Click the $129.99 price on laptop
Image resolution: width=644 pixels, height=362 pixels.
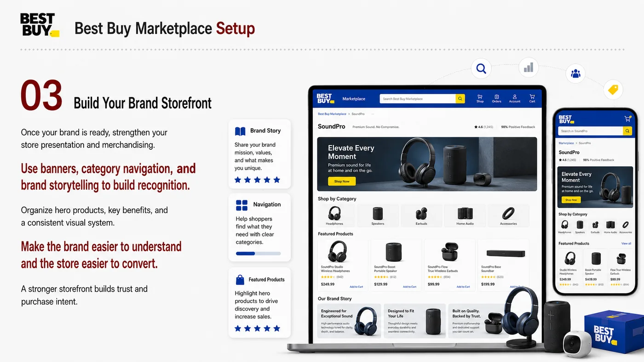[x=381, y=284]
